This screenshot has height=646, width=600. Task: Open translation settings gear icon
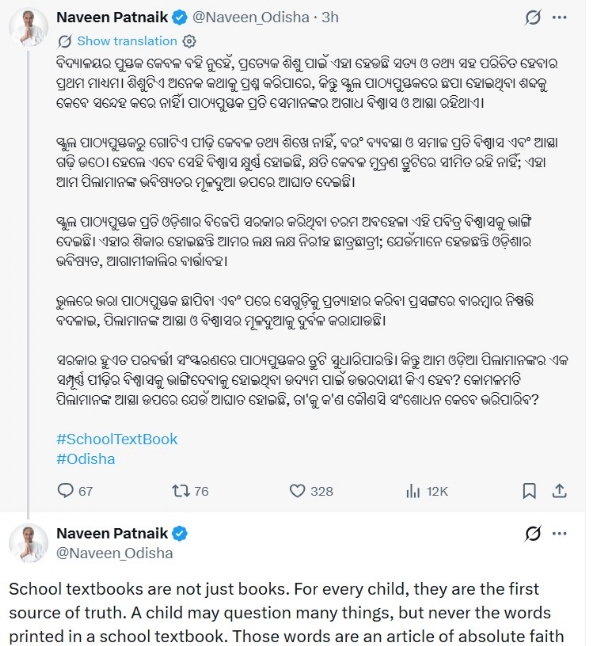[x=189, y=41]
